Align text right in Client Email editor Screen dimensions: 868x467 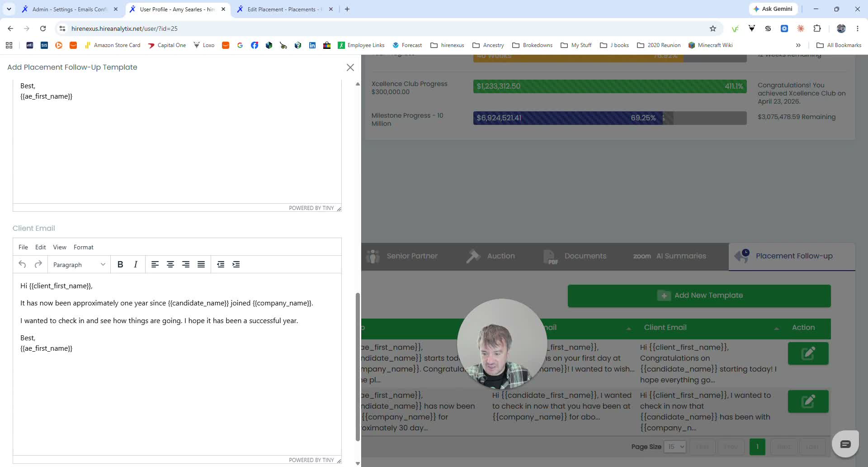click(186, 264)
